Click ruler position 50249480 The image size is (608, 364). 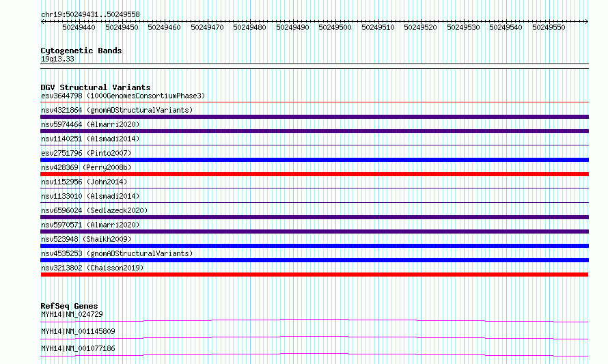tap(249, 27)
